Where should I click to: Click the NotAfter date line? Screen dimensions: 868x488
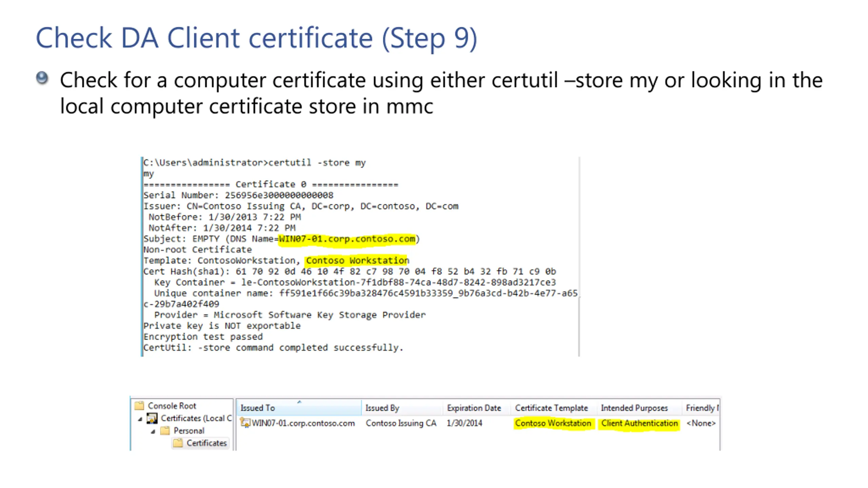click(x=222, y=228)
